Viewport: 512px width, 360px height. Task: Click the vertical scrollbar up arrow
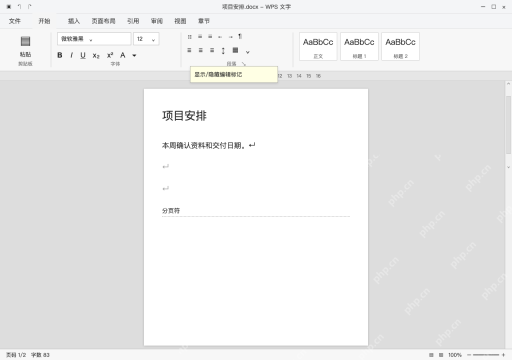tap(508, 83)
